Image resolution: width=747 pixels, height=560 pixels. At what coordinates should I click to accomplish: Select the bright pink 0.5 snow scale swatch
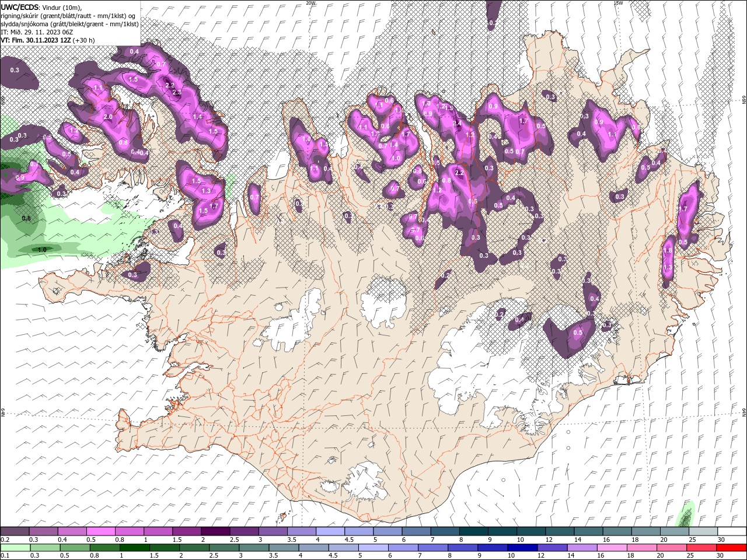point(101,531)
